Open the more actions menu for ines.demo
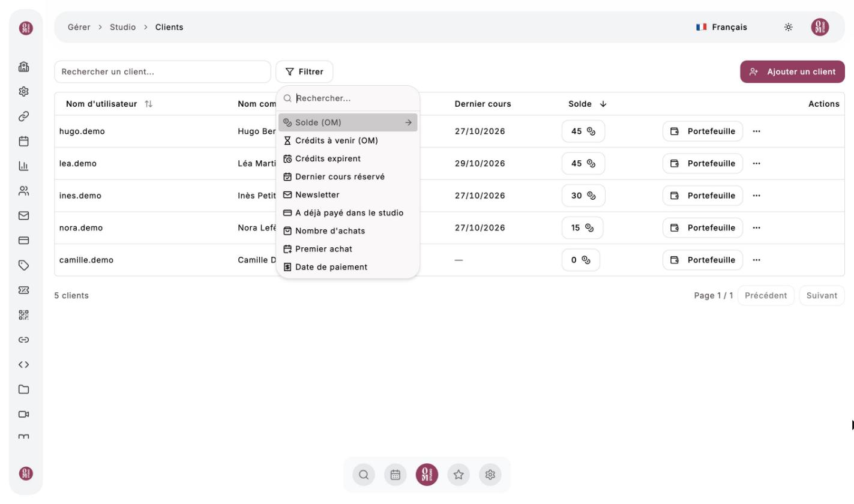The height and width of the screenshot is (504, 854). pyautogui.click(x=756, y=196)
